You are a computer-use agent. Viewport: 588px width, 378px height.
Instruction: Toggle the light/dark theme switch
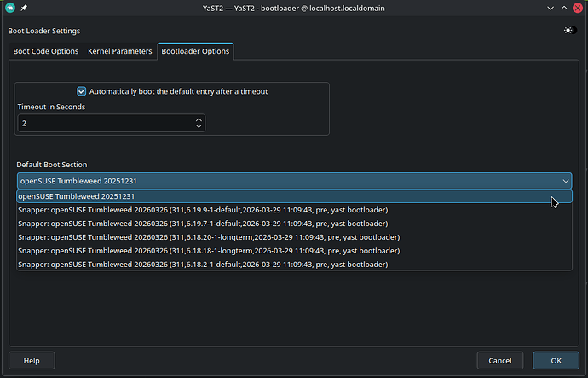pos(570,31)
